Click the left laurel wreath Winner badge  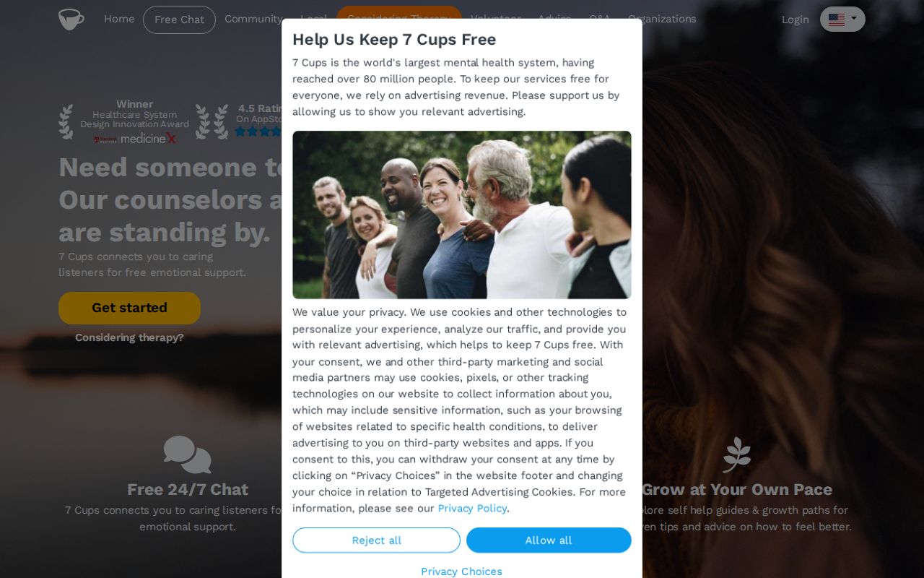[x=66, y=121]
